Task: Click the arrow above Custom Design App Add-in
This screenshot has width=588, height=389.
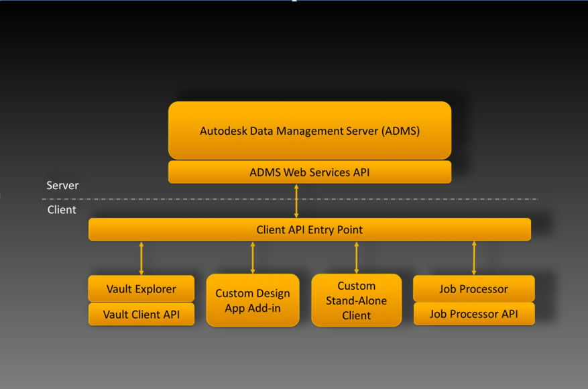Action: (x=253, y=258)
